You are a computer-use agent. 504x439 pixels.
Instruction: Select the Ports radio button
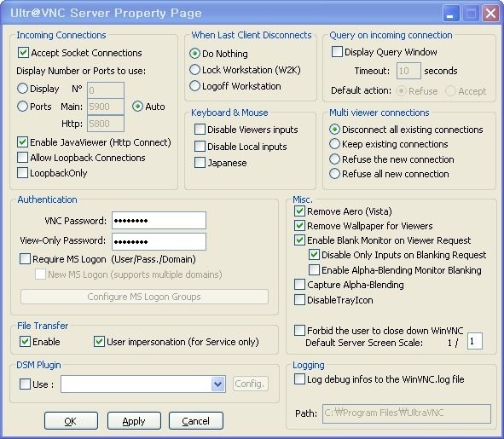click(x=22, y=107)
